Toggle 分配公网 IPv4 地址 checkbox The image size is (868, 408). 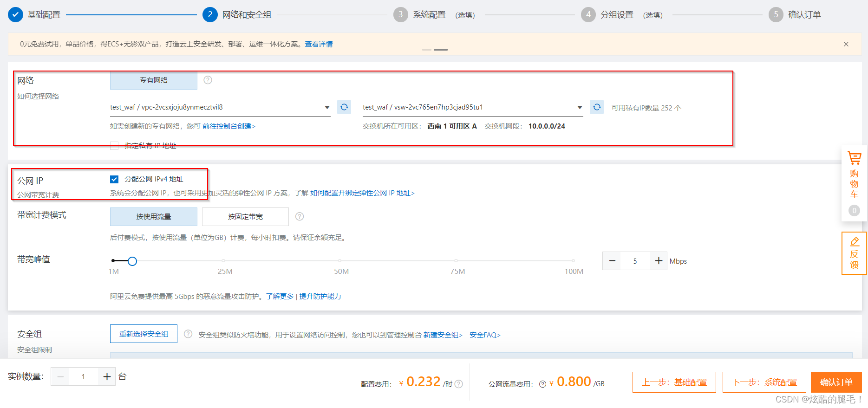114,179
